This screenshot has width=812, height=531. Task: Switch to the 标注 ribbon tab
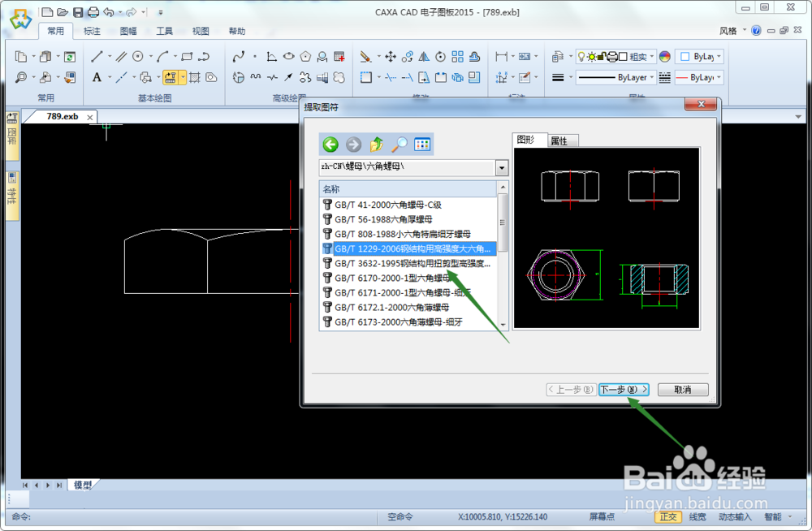pos(92,31)
